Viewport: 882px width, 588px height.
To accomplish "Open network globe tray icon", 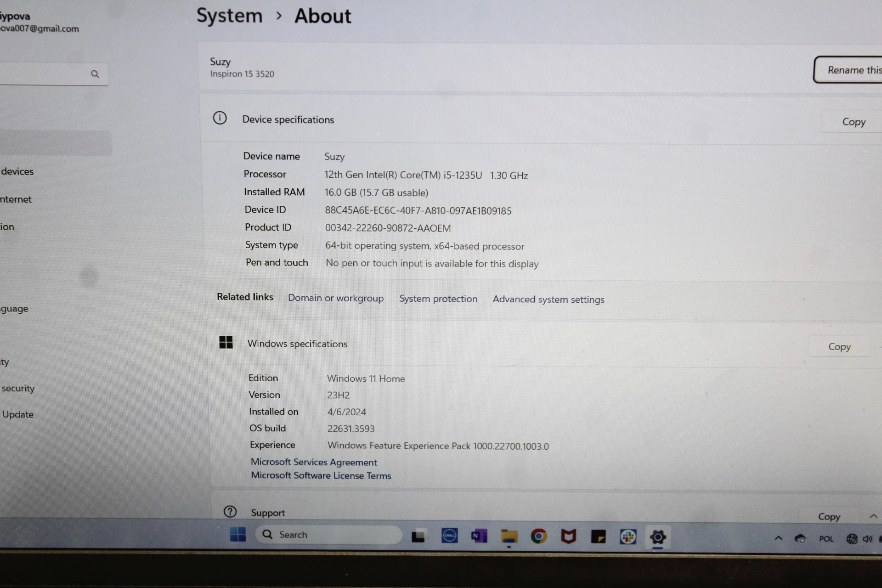I will [x=852, y=539].
